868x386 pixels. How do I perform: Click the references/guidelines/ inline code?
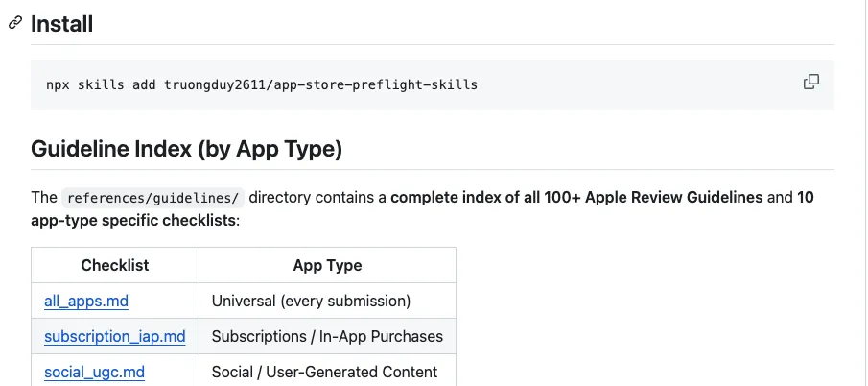tap(152, 198)
